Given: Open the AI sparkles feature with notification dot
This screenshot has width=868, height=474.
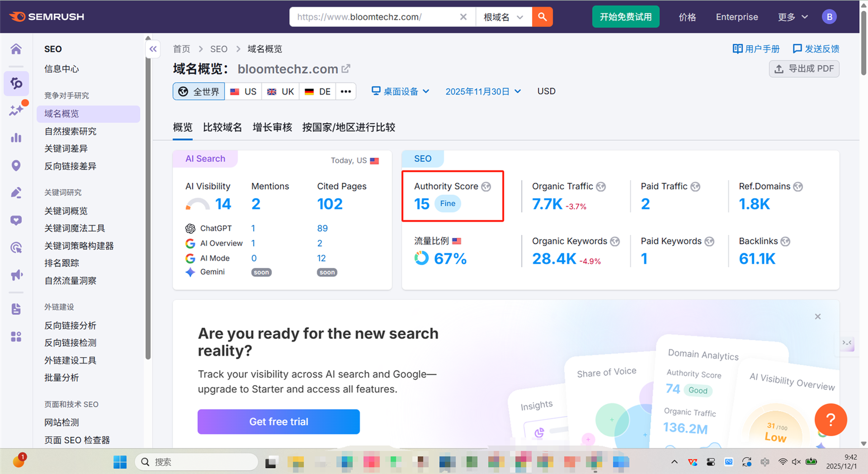Looking at the screenshot, I should click(x=16, y=109).
